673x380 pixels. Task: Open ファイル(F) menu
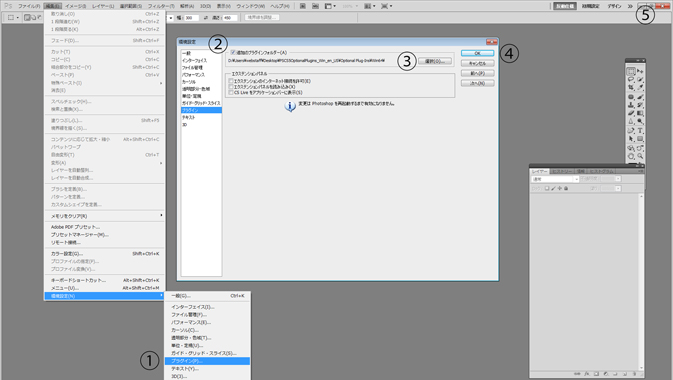tap(29, 6)
